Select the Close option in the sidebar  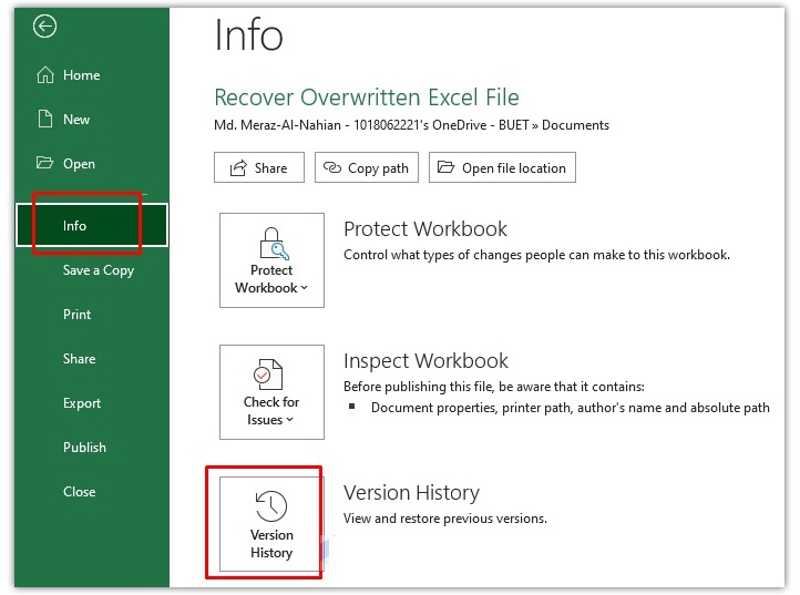tap(78, 491)
